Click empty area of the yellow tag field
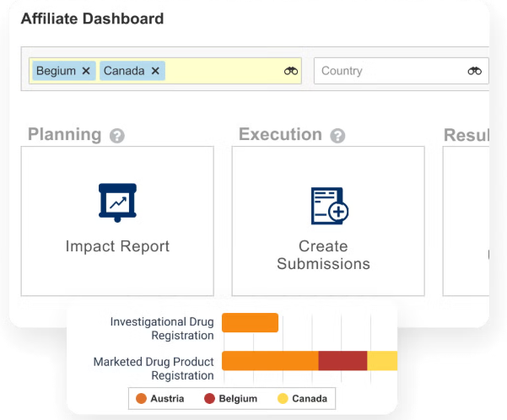The image size is (507, 420). [x=224, y=72]
